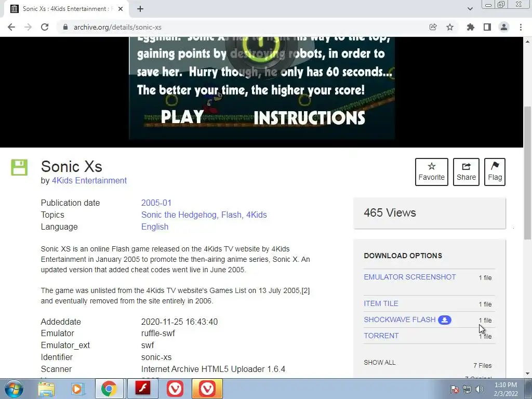Click the browser forward arrow
The width and height of the screenshot is (532, 399).
tap(28, 27)
